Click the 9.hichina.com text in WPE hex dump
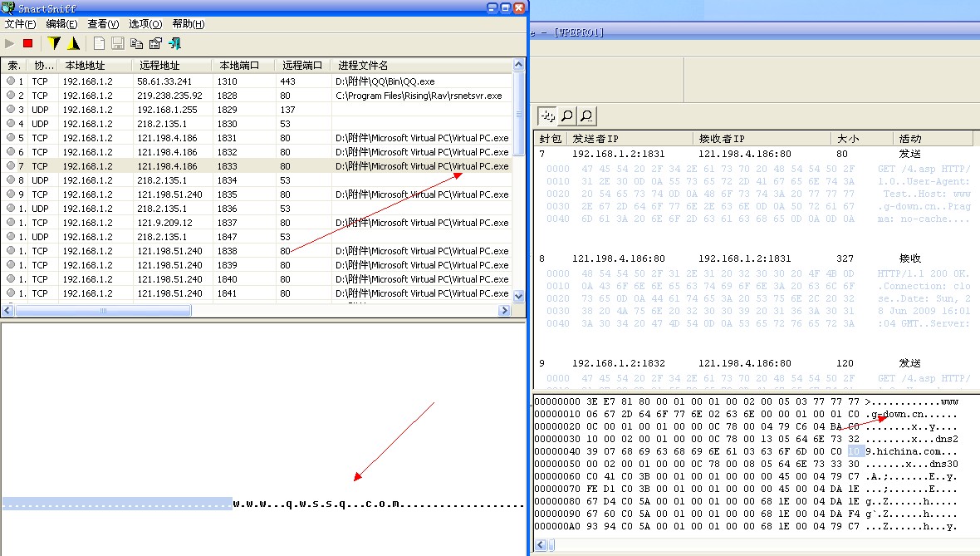Viewport: 980px width, 556px height. (x=903, y=451)
